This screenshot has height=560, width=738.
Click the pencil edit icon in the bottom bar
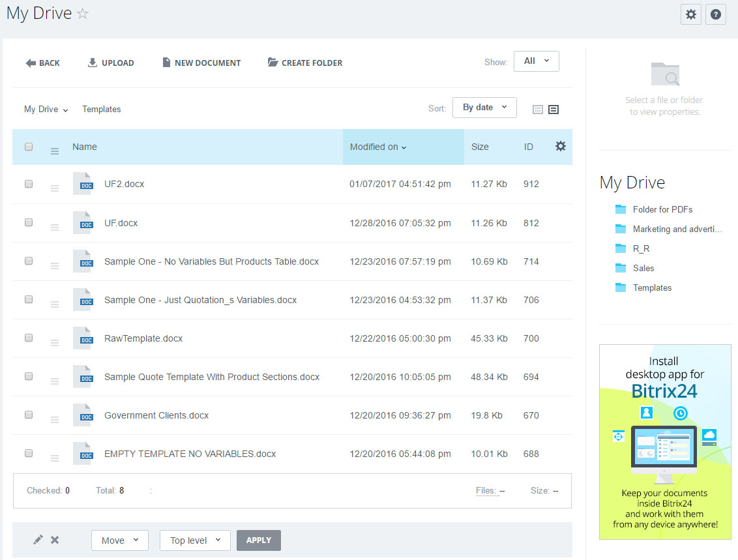pos(38,540)
